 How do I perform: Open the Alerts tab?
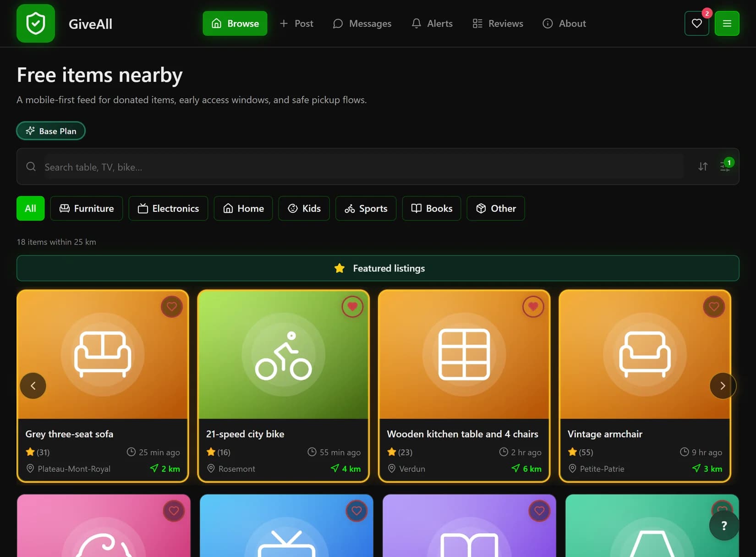coord(432,23)
